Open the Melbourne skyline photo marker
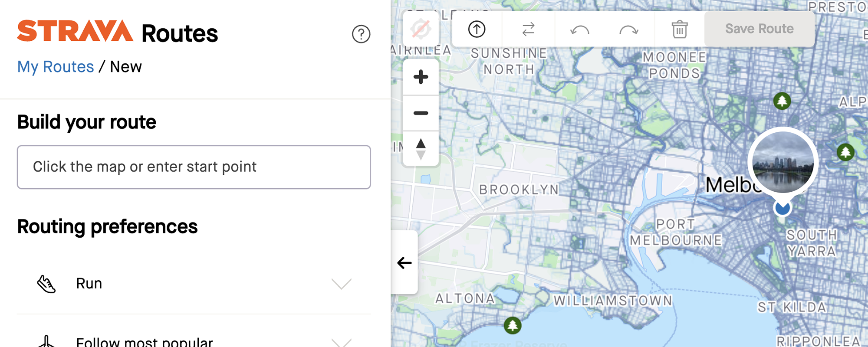Viewport: 868px width, 347px height. pyautogui.click(x=783, y=162)
